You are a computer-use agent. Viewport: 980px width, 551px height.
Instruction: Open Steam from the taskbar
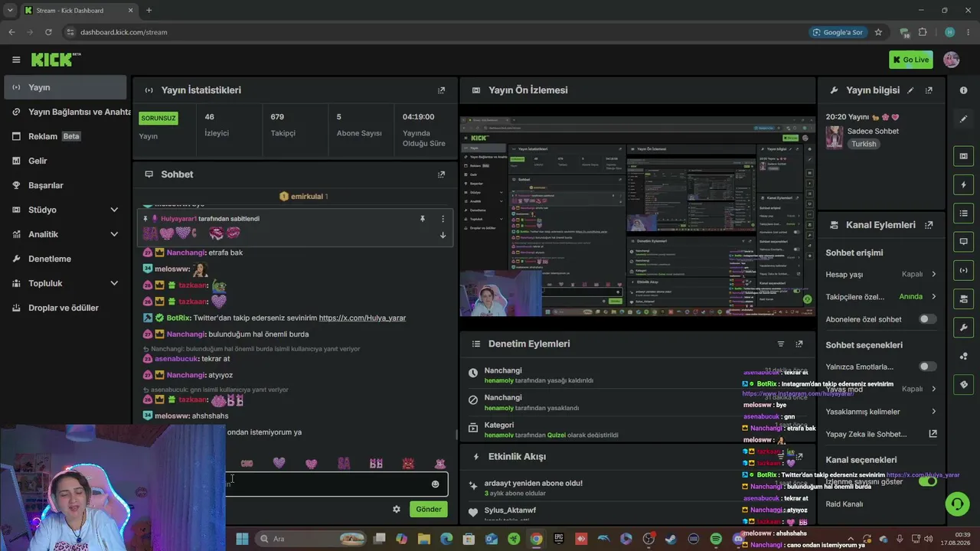(671, 539)
